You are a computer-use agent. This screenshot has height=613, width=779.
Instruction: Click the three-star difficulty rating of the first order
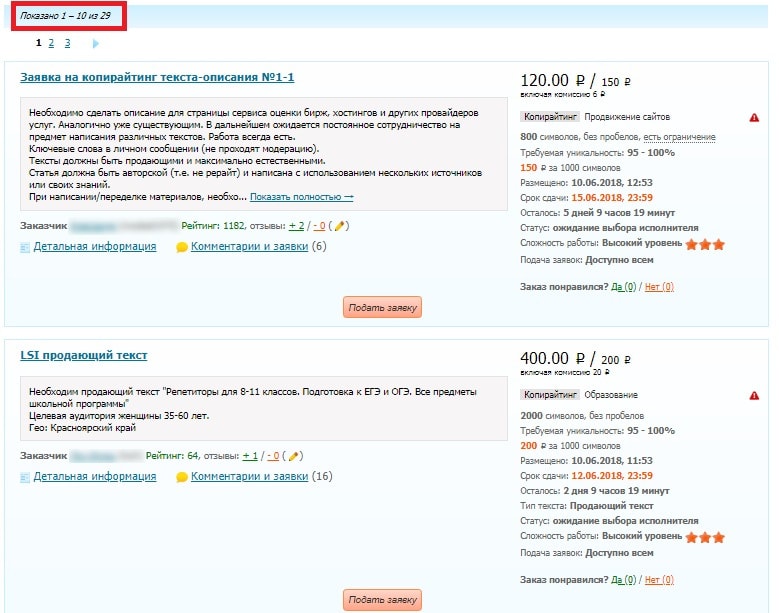705,244
